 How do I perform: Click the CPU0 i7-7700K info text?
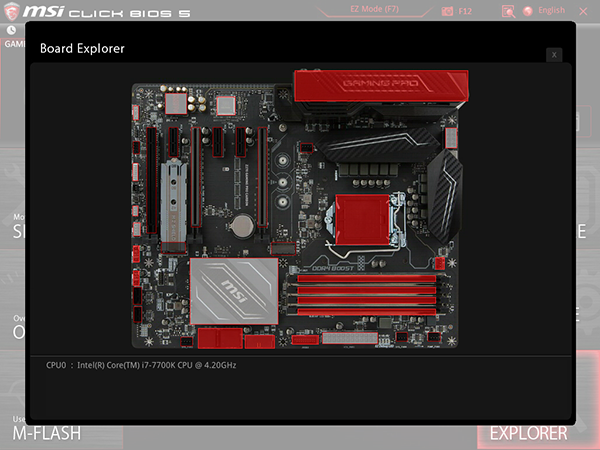point(141,365)
